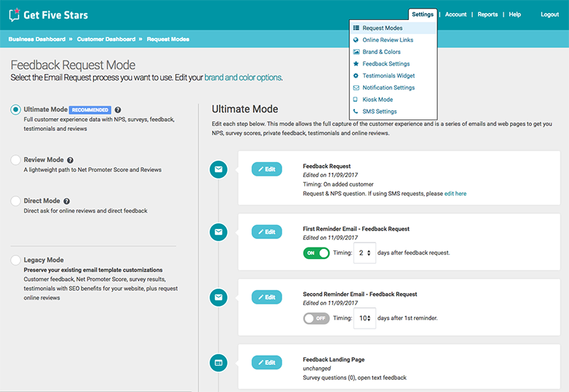Image resolution: width=569 pixels, height=392 pixels.
Task: Edit the First Reminder Email step
Action: (x=267, y=232)
